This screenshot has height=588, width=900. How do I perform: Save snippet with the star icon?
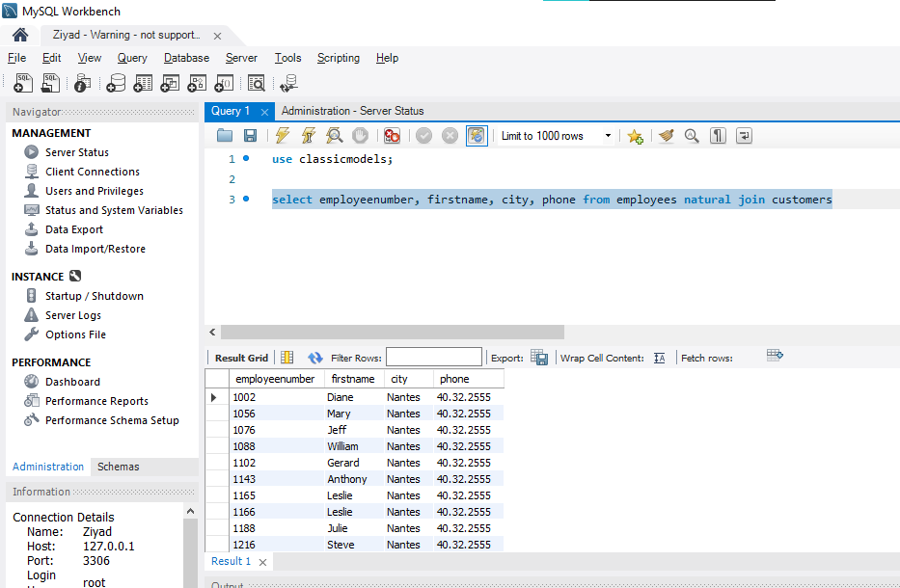coord(635,137)
